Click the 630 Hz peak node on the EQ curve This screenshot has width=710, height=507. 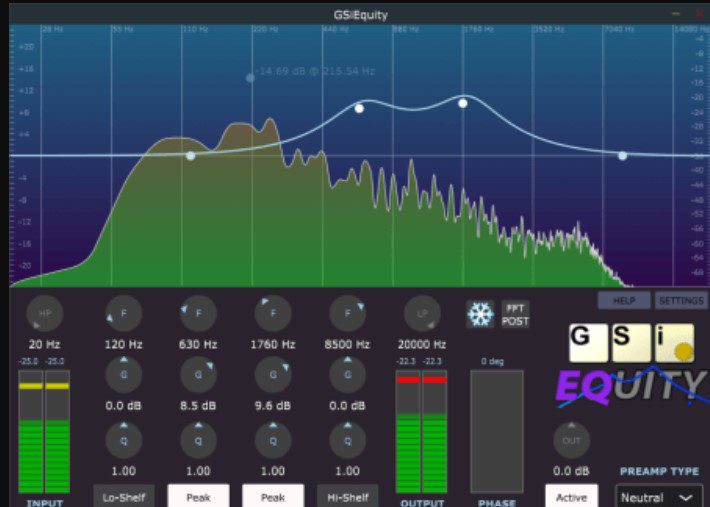pyautogui.click(x=359, y=108)
